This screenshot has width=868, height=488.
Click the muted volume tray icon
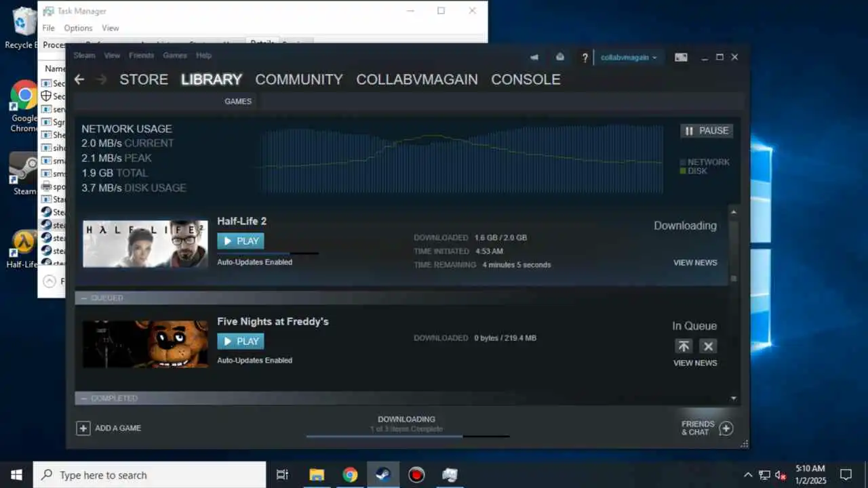click(x=781, y=475)
